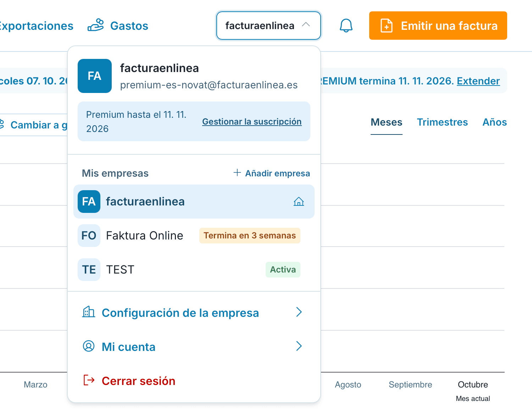Open the Gastos menu item
The width and height of the screenshot is (532, 413).
pos(118,26)
